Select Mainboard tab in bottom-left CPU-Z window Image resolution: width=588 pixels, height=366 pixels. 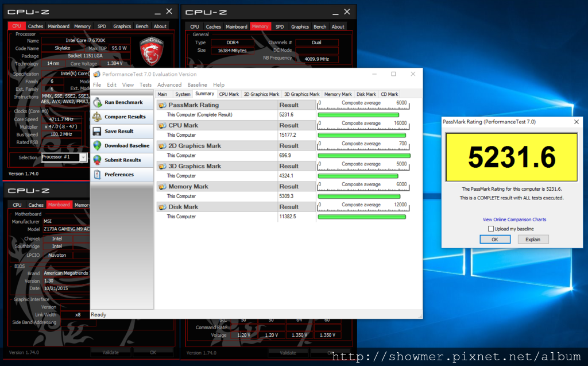click(59, 205)
